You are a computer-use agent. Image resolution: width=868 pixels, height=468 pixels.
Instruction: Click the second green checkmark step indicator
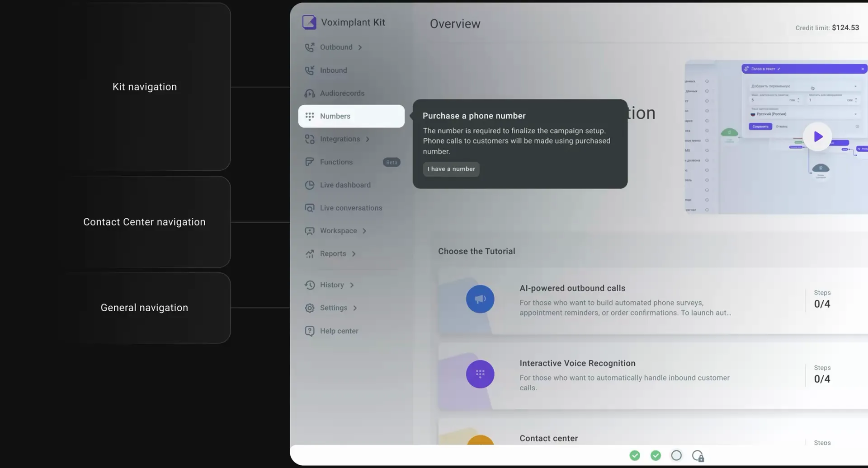656,455
